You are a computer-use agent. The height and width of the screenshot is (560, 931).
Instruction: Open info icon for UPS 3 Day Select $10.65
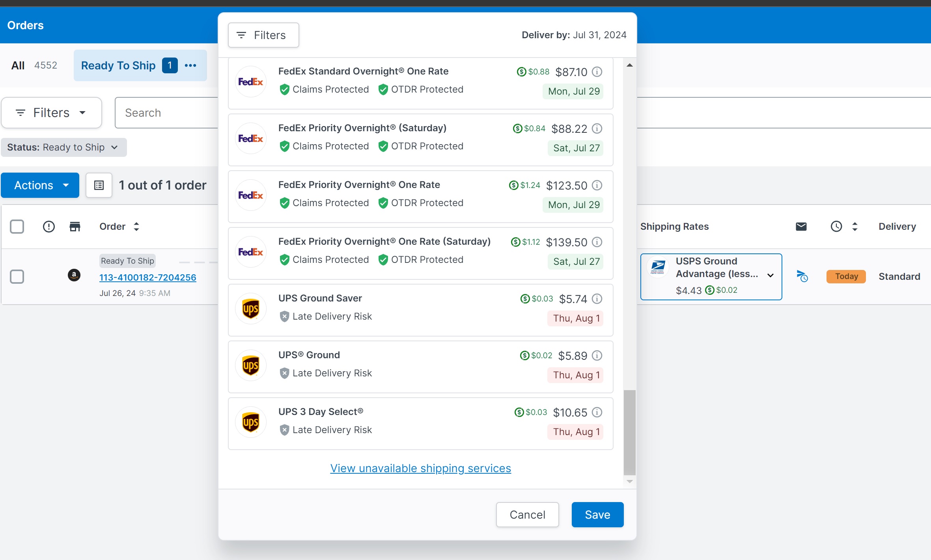(597, 412)
